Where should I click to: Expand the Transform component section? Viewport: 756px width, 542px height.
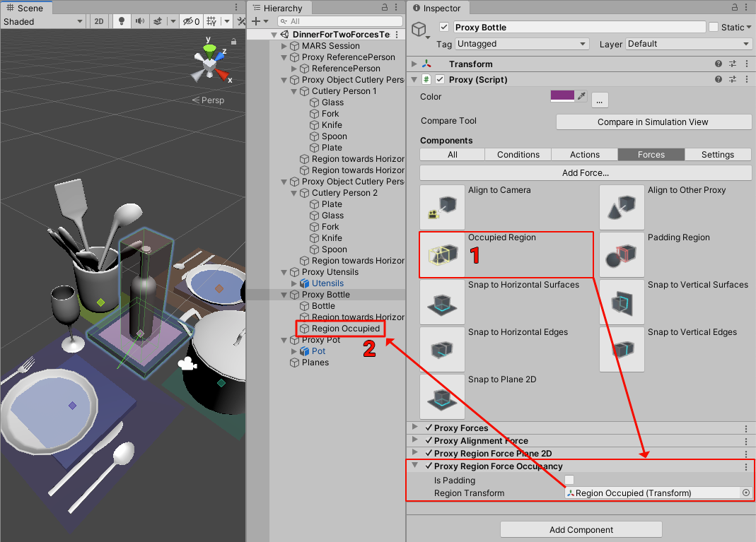414,64
